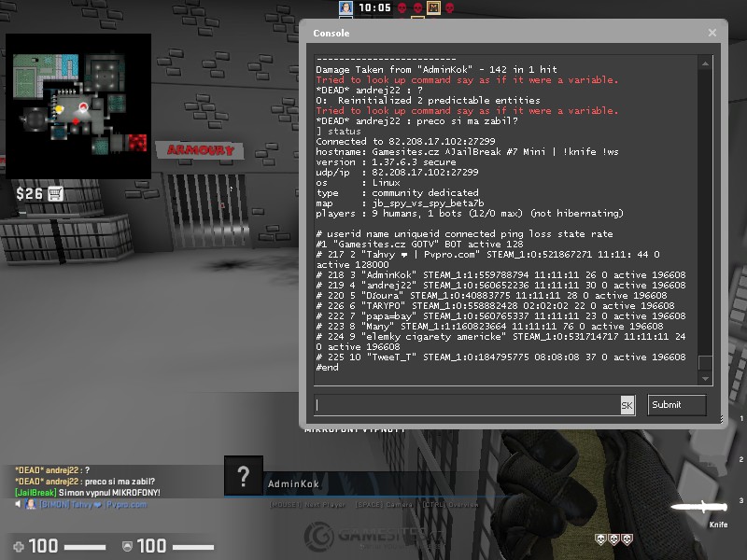Click the first red skull icon in the scoreboard
Viewport: 747px width, 560px height.
(x=402, y=8)
